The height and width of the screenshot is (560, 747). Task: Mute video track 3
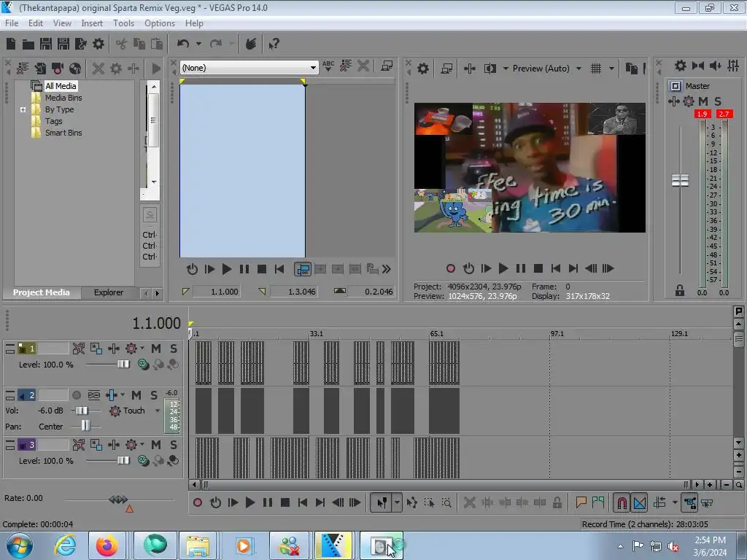point(156,445)
